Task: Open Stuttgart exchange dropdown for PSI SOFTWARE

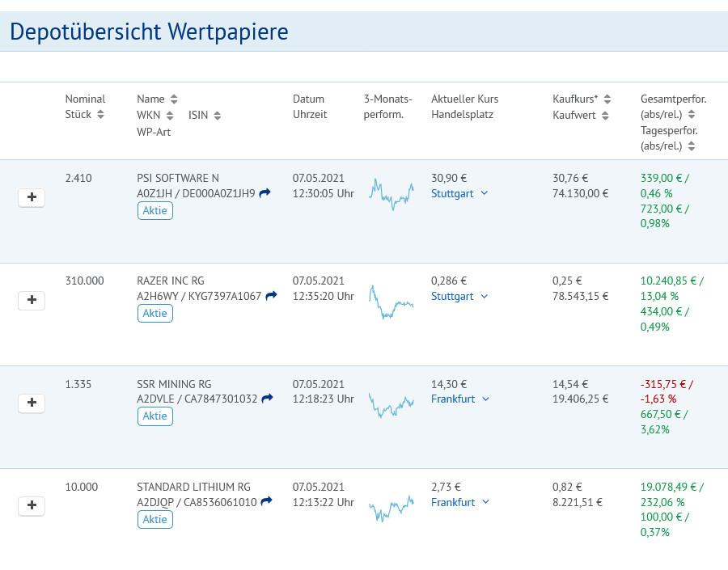Action: tap(459, 193)
